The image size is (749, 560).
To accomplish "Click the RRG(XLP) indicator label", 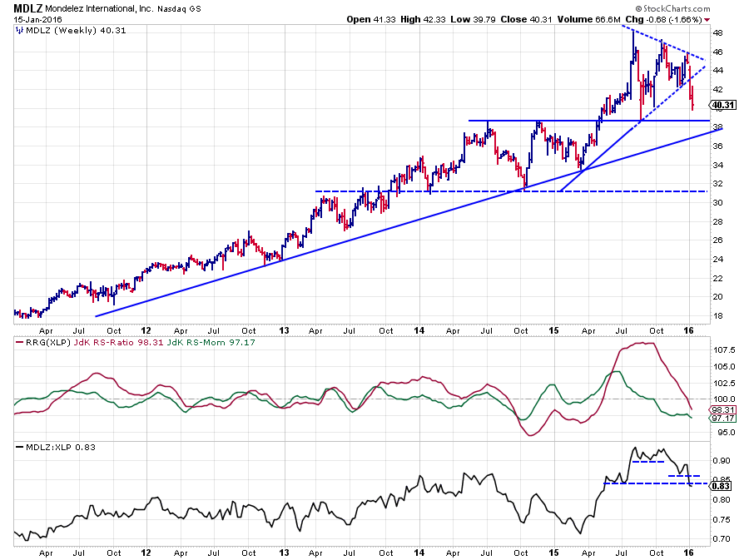I will pos(47,342).
